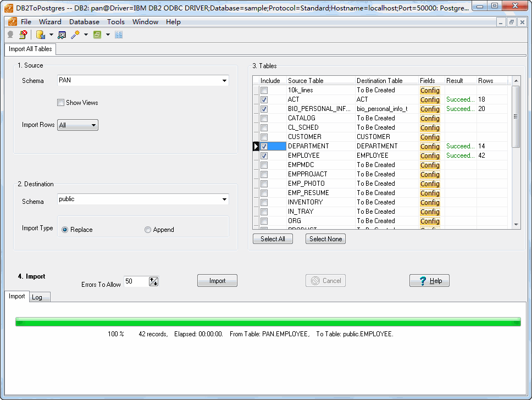Open Config for the CUSTOMER table
The height and width of the screenshot is (400, 532).
430,137
